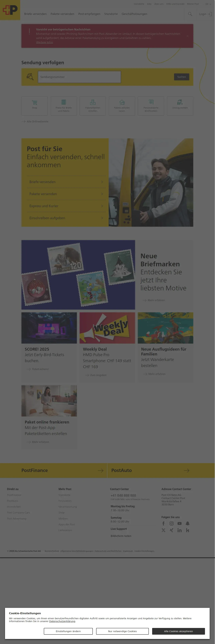Open Alle Onlinedienste link
The width and height of the screenshot is (215, 644).
pos(35,122)
